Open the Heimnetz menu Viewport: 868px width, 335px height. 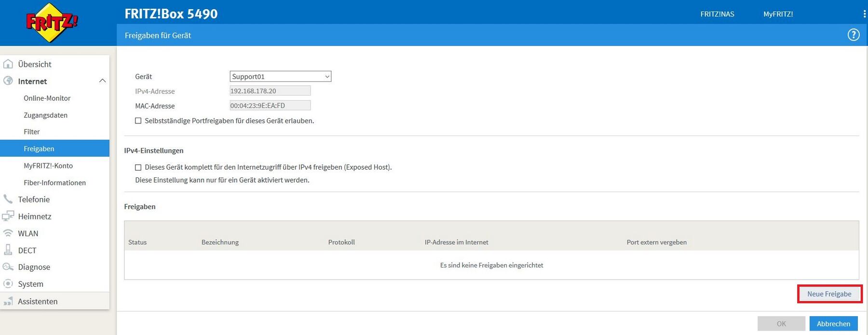(x=35, y=216)
